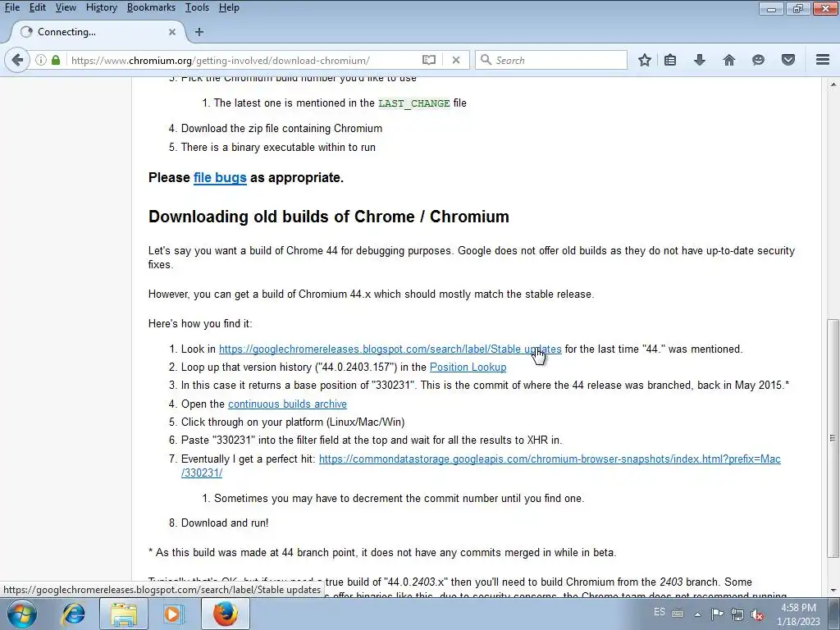Stop loading the page with the X button

click(x=456, y=60)
